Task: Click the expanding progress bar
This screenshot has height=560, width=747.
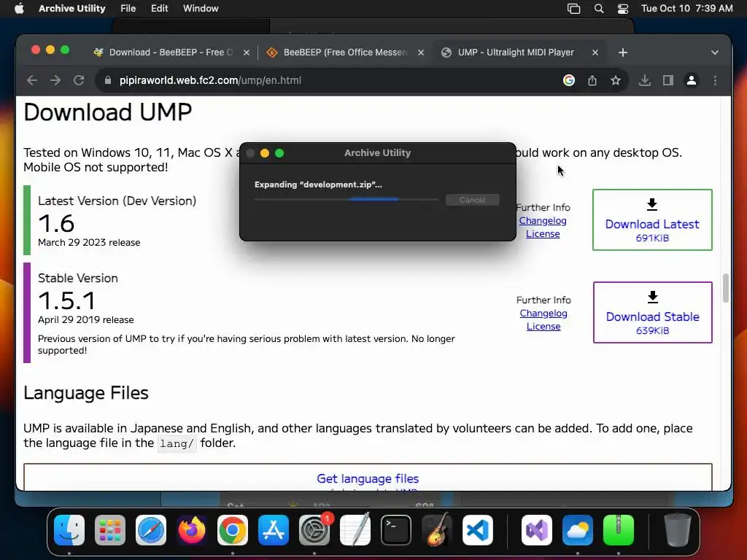Action: pyautogui.click(x=347, y=200)
